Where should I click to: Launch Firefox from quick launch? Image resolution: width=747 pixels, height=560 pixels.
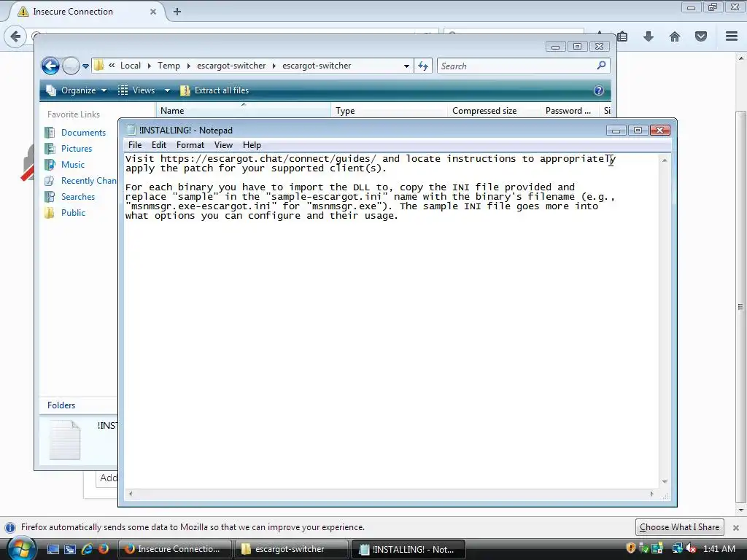(104, 549)
